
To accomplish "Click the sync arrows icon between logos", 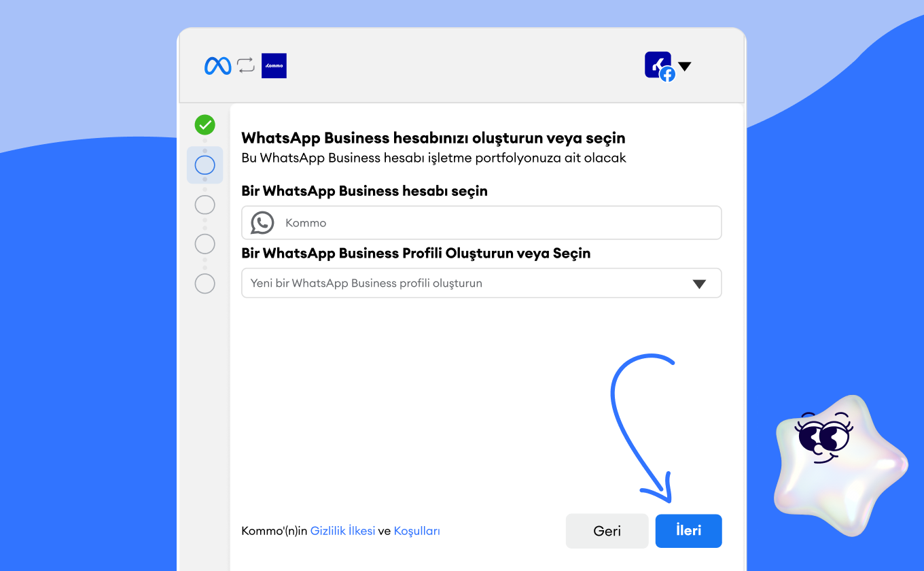I will coord(246,66).
